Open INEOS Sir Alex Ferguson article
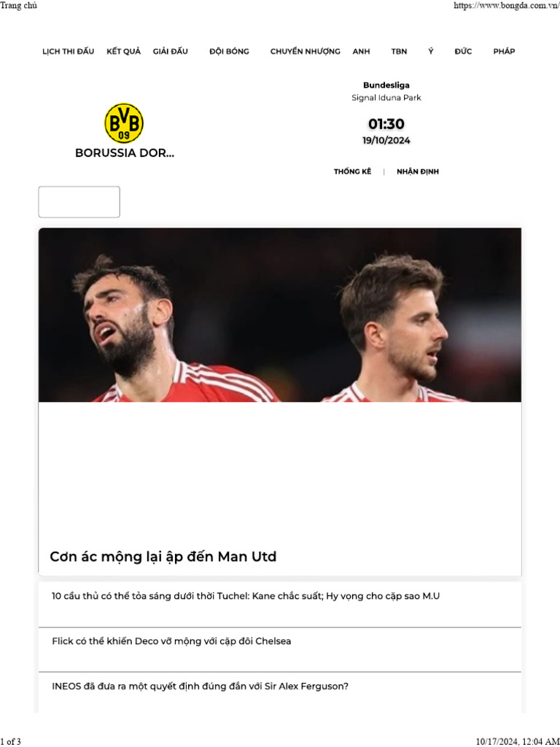The image size is (560, 747). [200, 686]
